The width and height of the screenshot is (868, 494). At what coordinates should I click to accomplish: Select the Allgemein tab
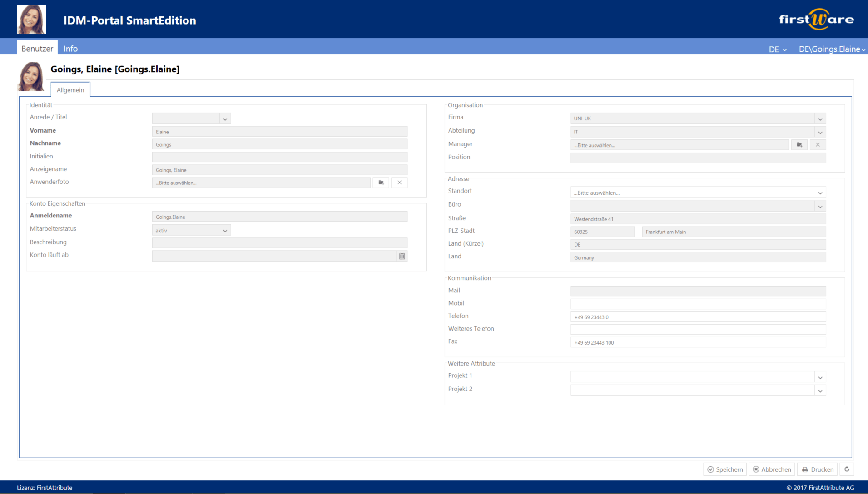point(70,90)
